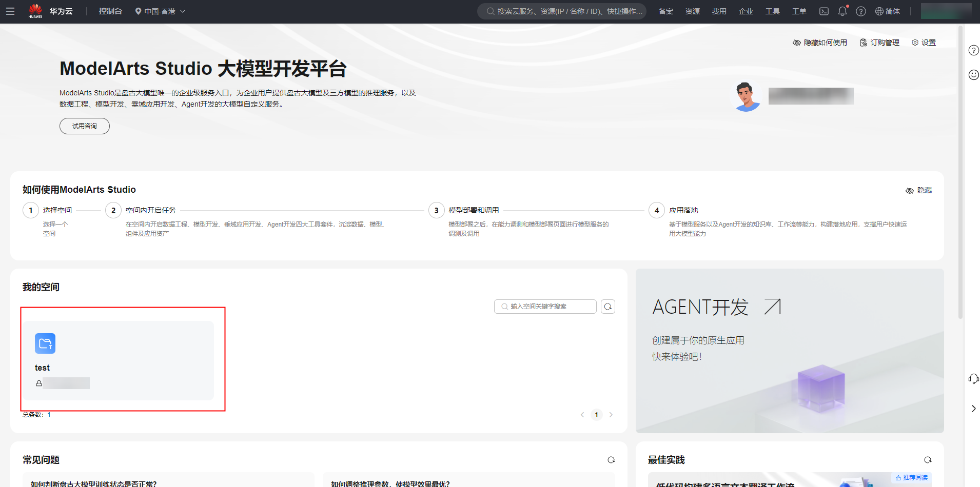The image size is (980, 487).
Task: Open the right sidebar help icon
Action: [973, 50]
